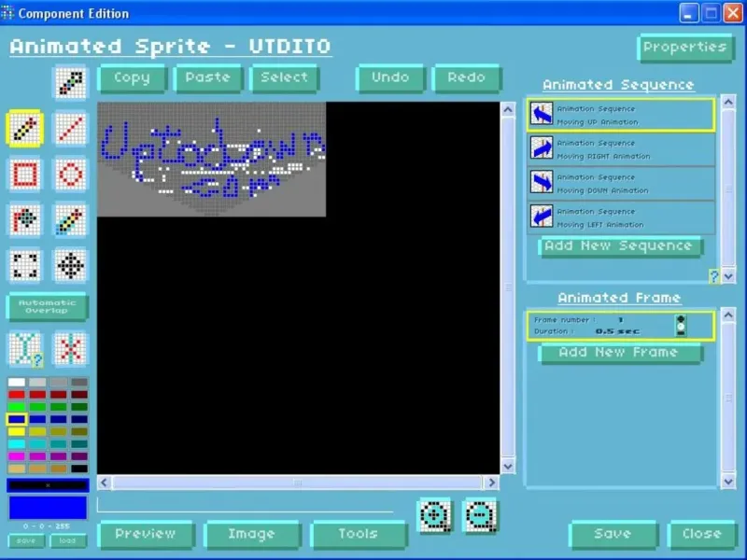Click the large Save button
The height and width of the screenshot is (560, 747).
pyautogui.click(x=613, y=534)
